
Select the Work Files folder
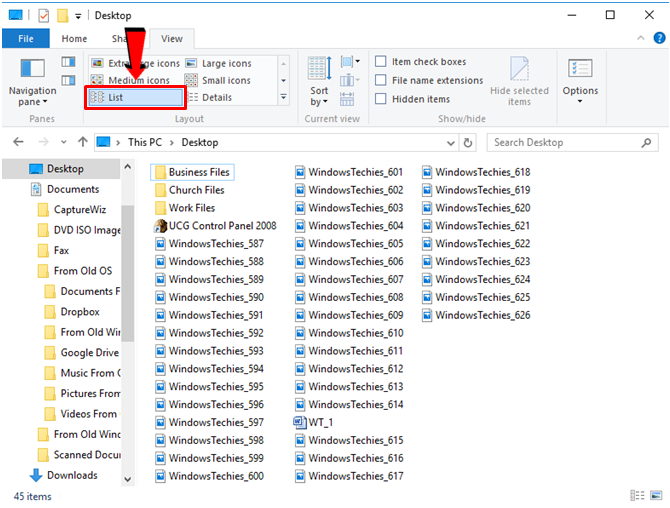pyautogui.click(x=185, y=208)
